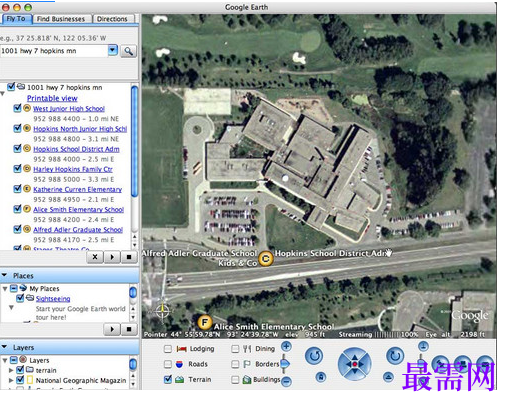This screenshot has height=408, width=514.
Task: Expand the National Geographic Magazine node
Action: pyautogui.click(x=11, y=380)
